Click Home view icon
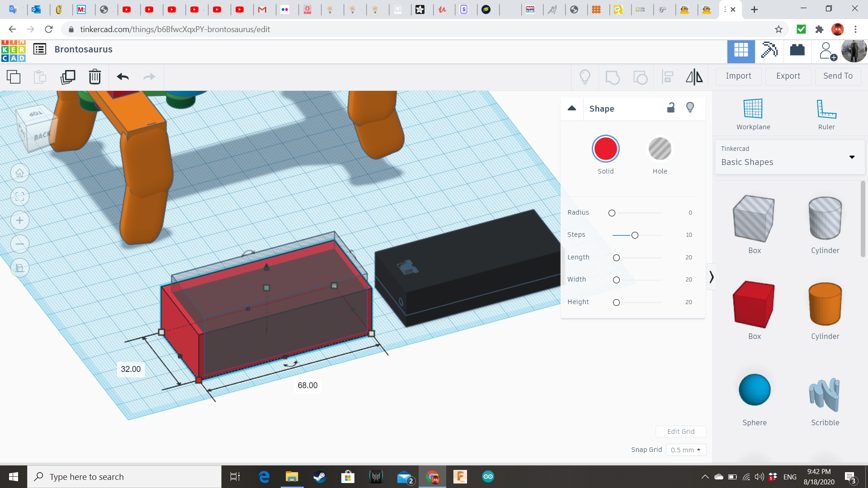The image size is (868, 488). pos(20,173)
